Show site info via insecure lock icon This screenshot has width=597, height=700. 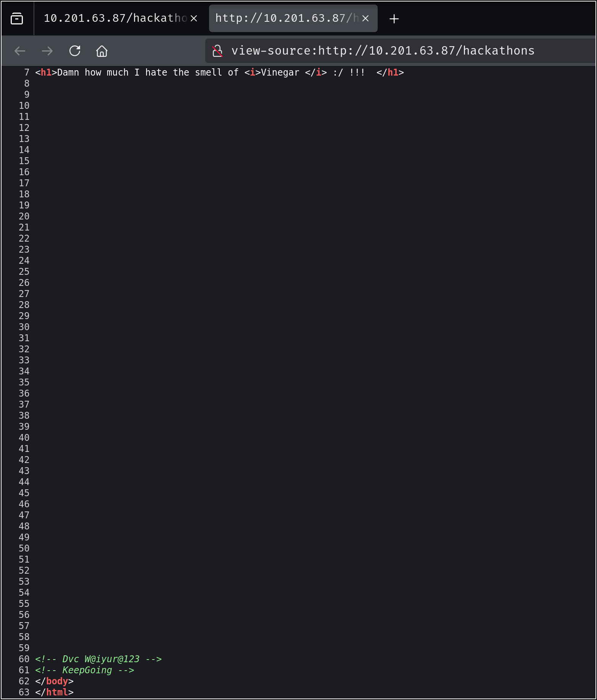pyautogui.click(x=217, y=51)
